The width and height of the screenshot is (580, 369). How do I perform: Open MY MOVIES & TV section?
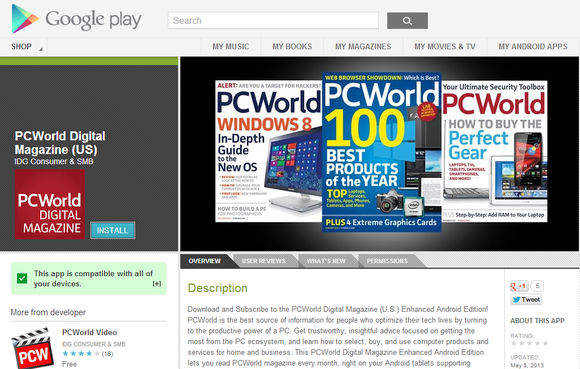point(445,47)
